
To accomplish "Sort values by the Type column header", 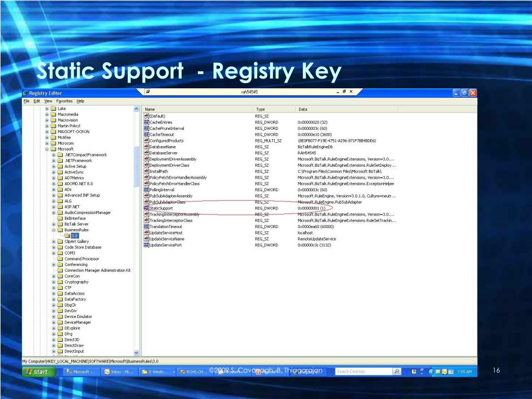I will pyautogui.click(x=274, y=109).
